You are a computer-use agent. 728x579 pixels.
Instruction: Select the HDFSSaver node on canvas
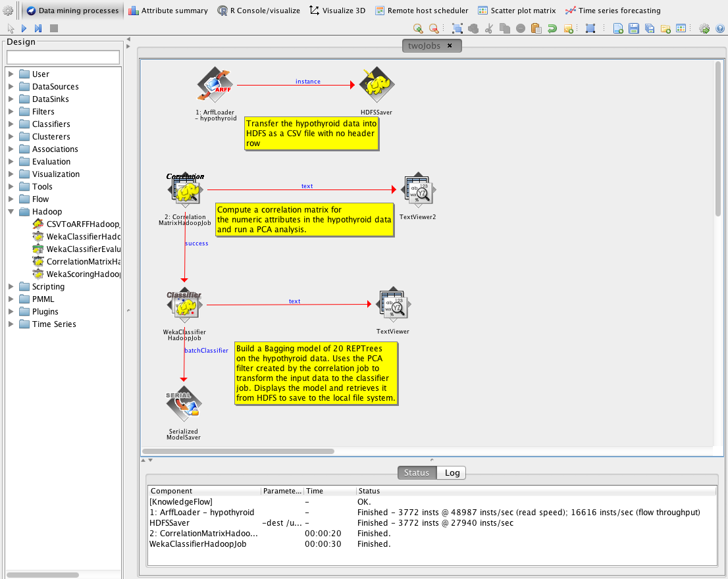[x=377, y=85]
